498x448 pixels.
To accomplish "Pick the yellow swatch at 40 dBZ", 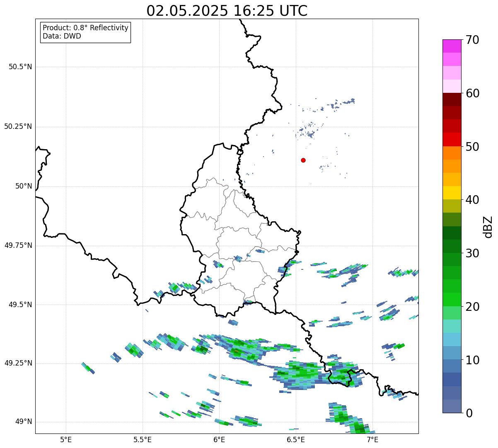I will (451, 193).
